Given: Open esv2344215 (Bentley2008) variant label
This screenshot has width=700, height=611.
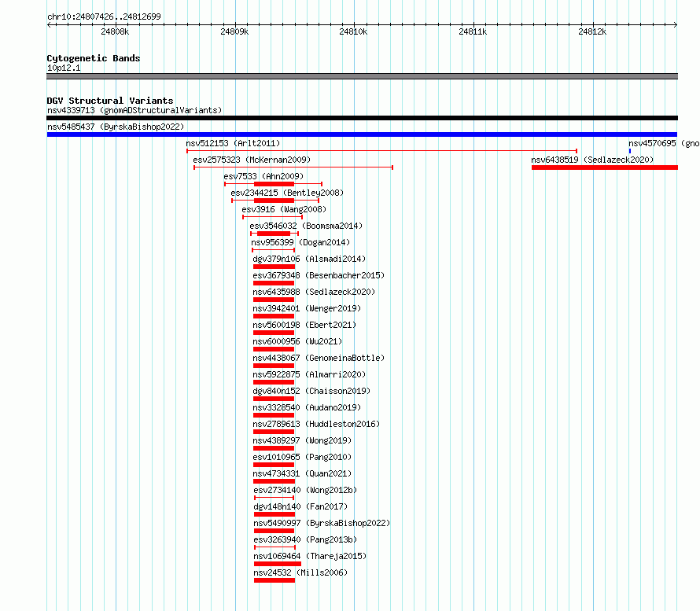Looking at the screenshot, I should (x=287, y=193).
